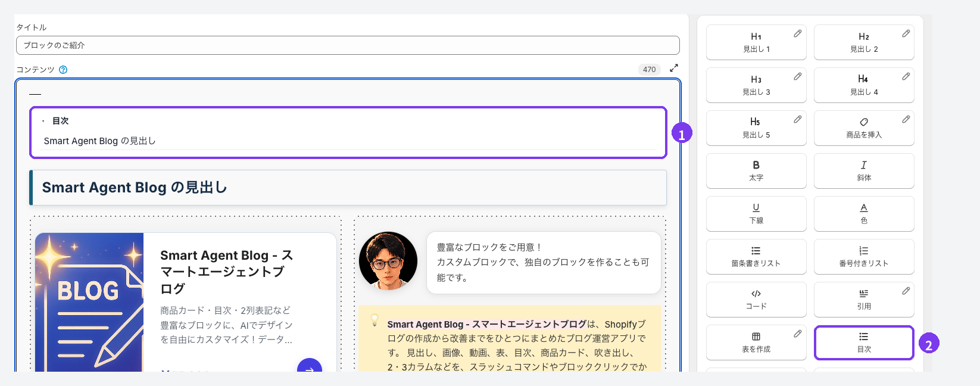Insert the 目次 table of contents block

click(864, 343)
